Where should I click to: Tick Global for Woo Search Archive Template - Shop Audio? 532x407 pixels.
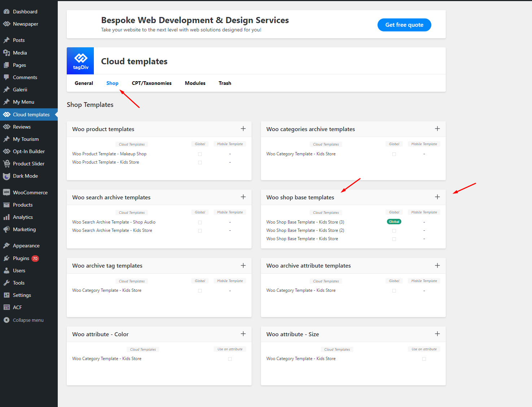coord(200,222)
